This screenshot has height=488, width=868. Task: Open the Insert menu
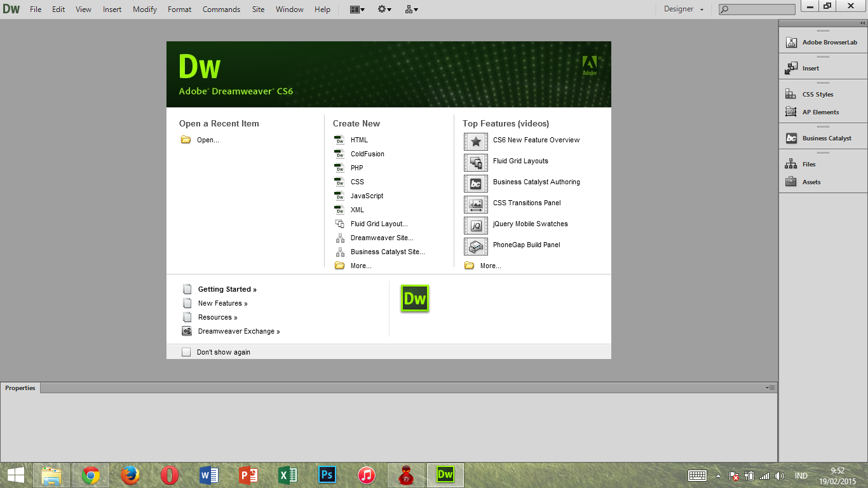112,10
